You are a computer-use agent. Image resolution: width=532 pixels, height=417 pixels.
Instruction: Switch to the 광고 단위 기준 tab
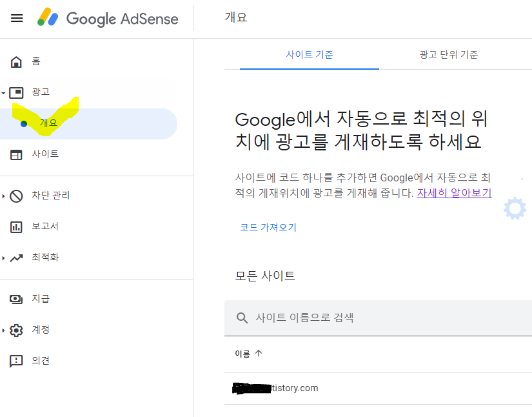(x=449, y=55)
